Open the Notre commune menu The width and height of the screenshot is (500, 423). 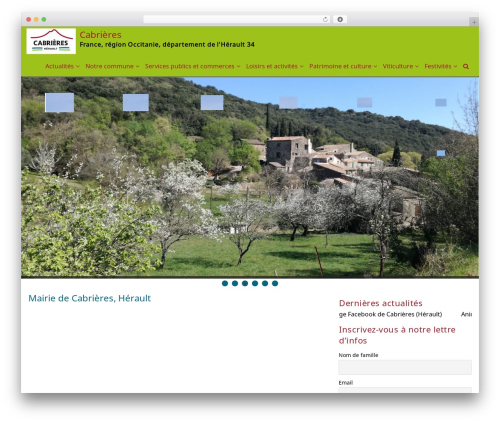click(109, 66)
